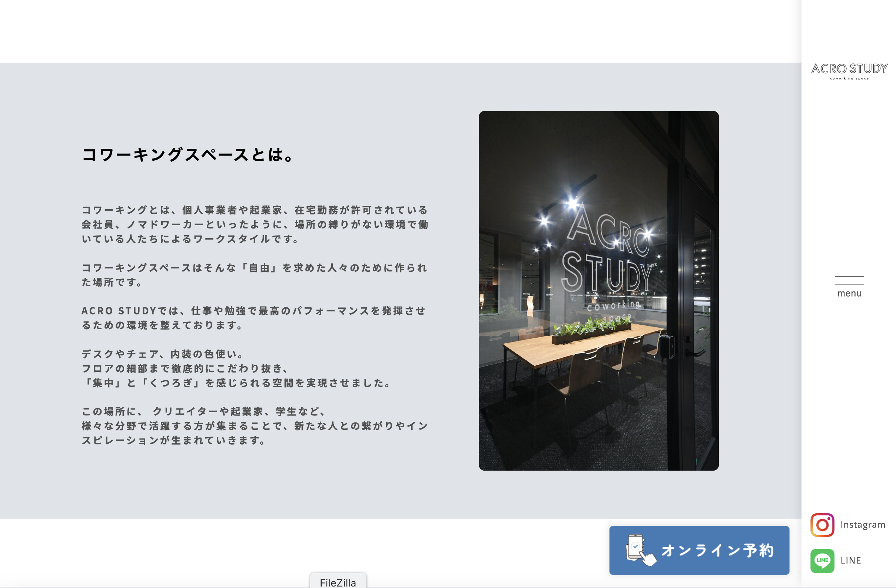Click the オンライン予約 booking button
896x588 pixels.
pyautogui.click(x=699, y=550)
